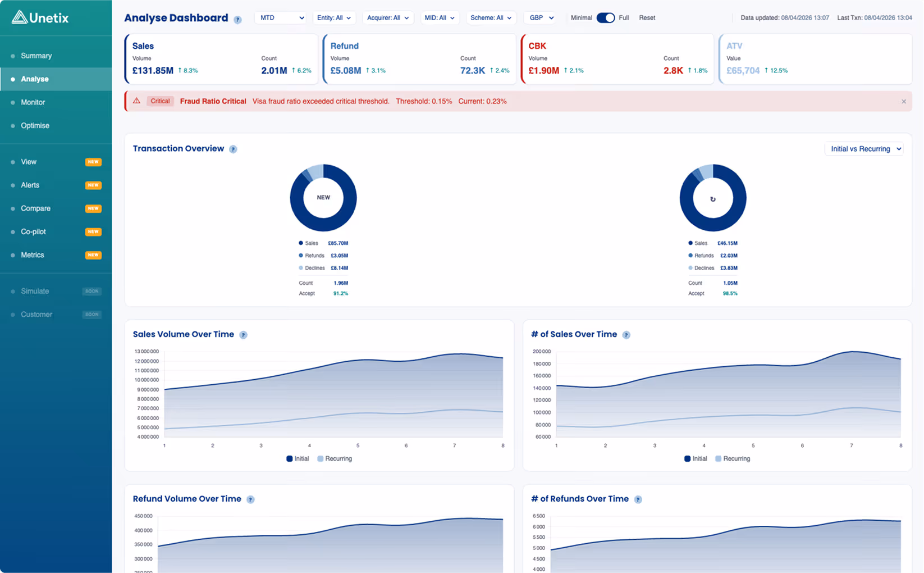
Task: Open the GBP currency dropdown
Action: click(541, 18)
